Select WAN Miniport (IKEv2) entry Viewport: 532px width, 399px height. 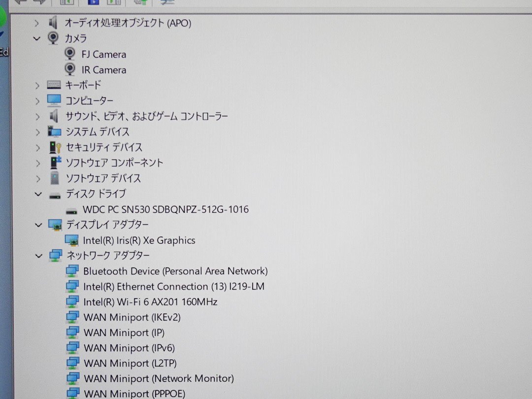point(132,318)
